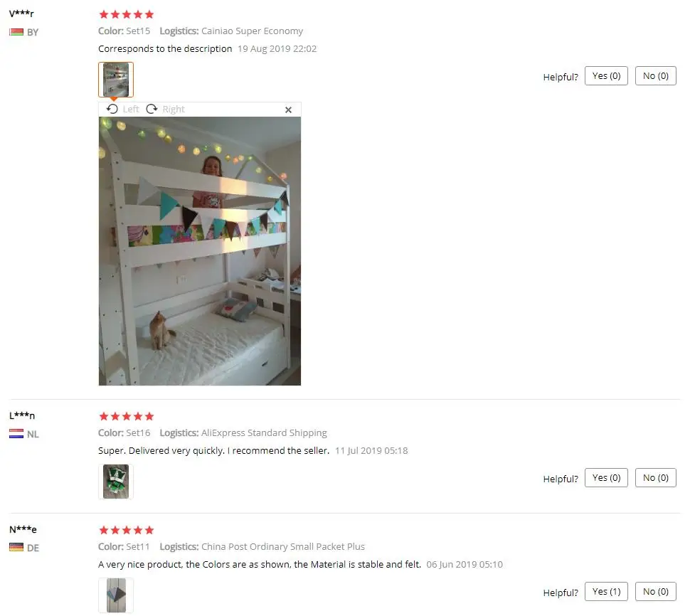The height and width of the screenshot is (616, 690).
Task: Click the Germany flag icon
Action: point(16,548)
